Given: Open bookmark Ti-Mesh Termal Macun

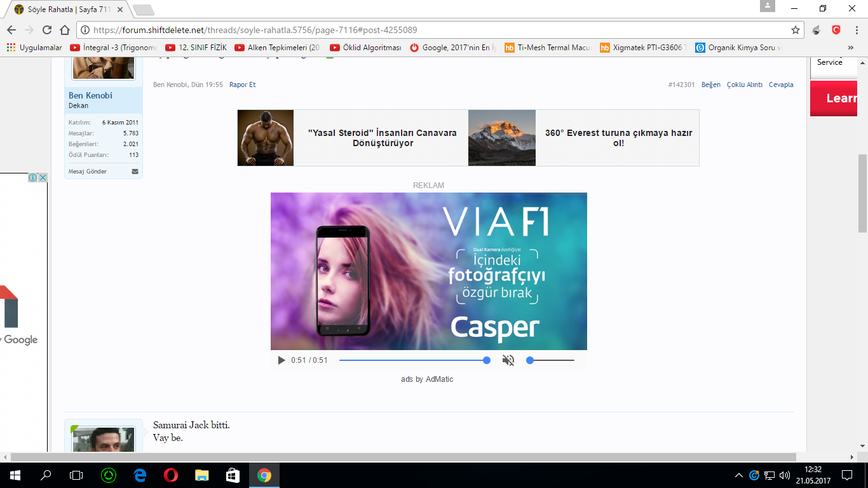Looking at the screenshot, I should [x=548, y=48].
